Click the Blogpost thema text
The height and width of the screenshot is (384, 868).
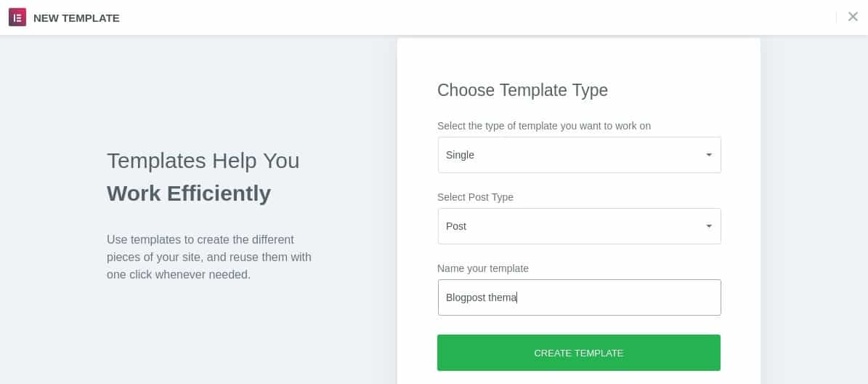pyautogui.click(x=481, y=297)
